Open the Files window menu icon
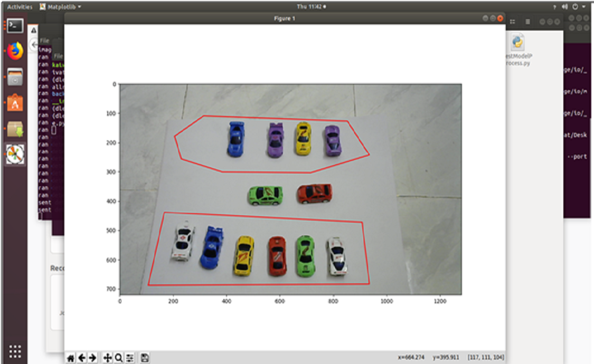The width and height of the screenshot is (594, 364). click(x=527, y=22)
